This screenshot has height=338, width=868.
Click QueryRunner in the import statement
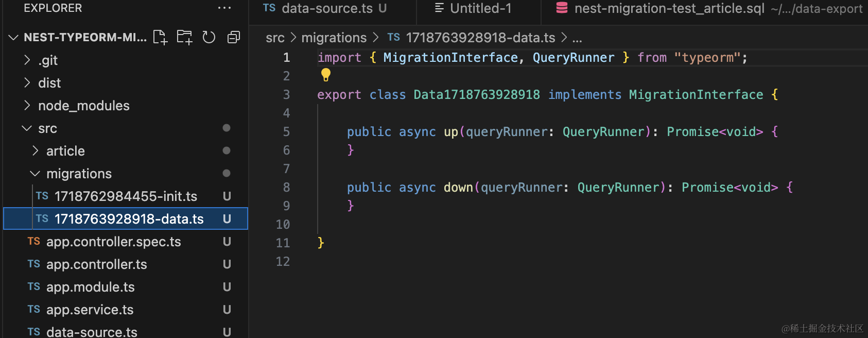point(574,58)
